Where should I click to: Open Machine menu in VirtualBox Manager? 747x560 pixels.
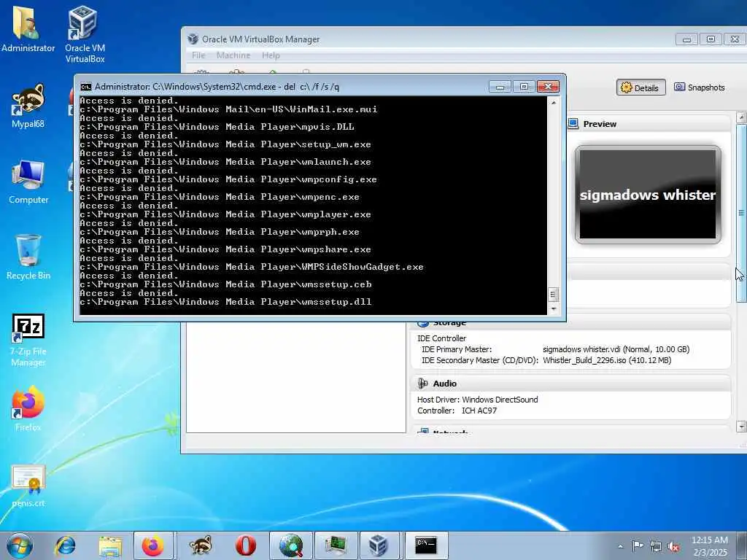point(233,55)
